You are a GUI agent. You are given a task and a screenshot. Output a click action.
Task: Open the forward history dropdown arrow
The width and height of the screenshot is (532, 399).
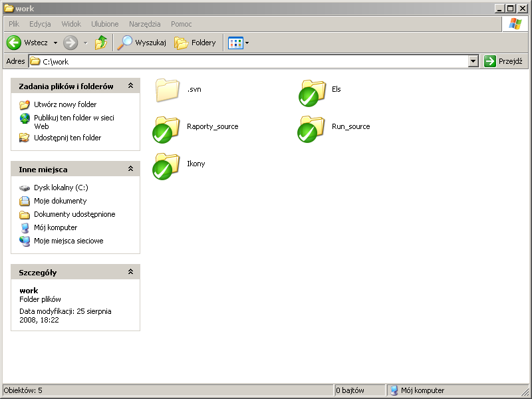[86, 43]
